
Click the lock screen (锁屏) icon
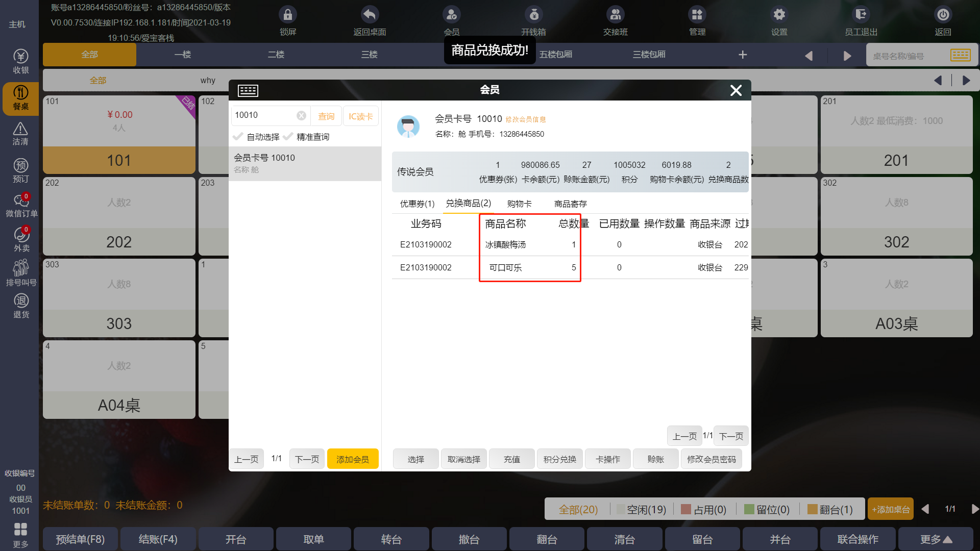[287, 15]
